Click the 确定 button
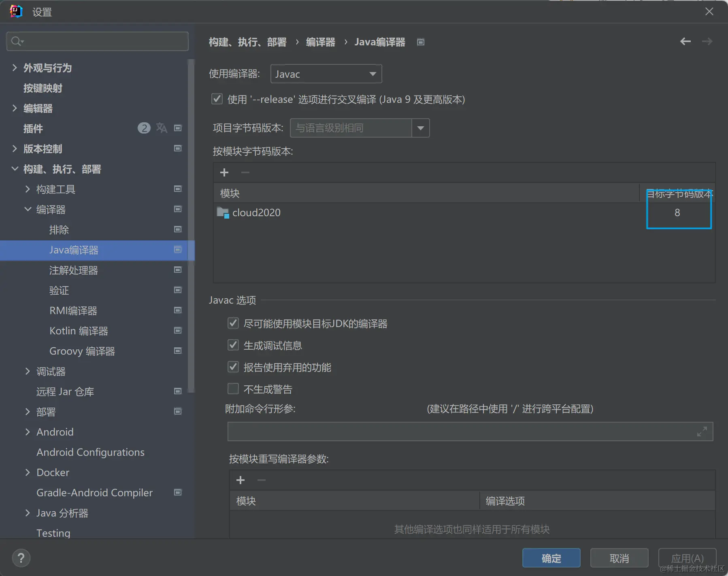728x576 pixels. coord(551,558)
